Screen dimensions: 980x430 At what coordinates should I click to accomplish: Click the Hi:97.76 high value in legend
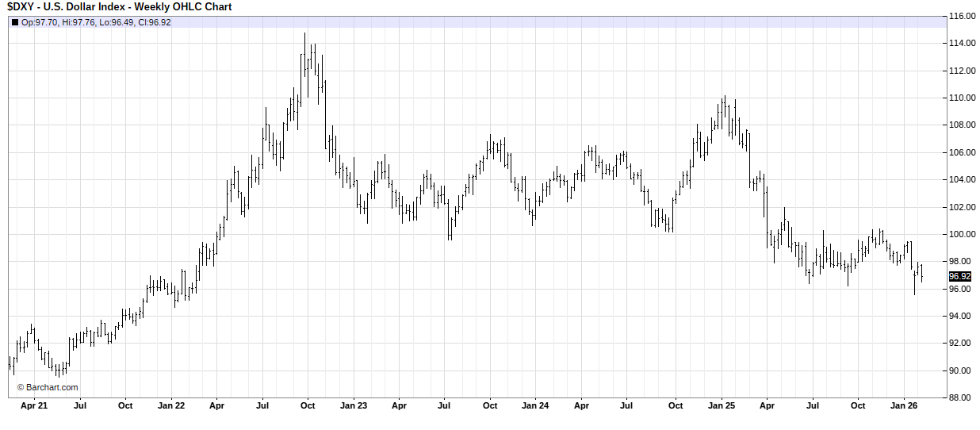tap(78, 22)
